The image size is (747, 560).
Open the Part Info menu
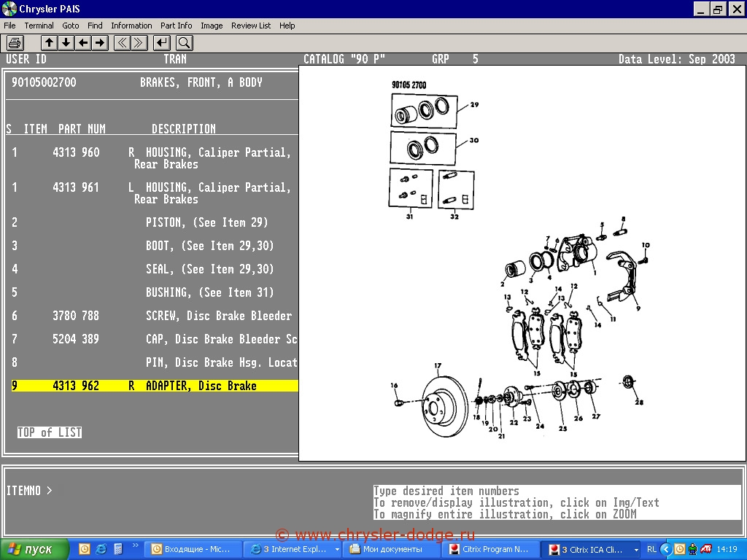click(x=177, y=26)
